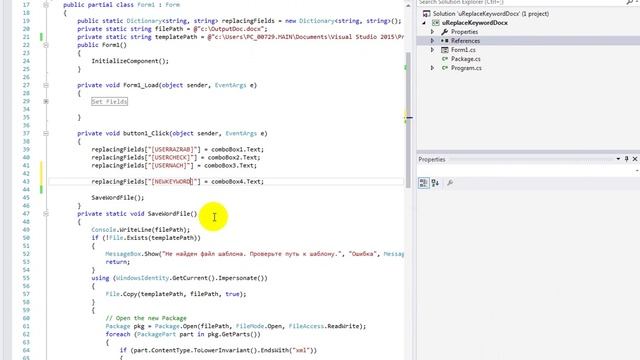Collapse the SaveWordFile method outlining toggle

[x=46, y=213]
